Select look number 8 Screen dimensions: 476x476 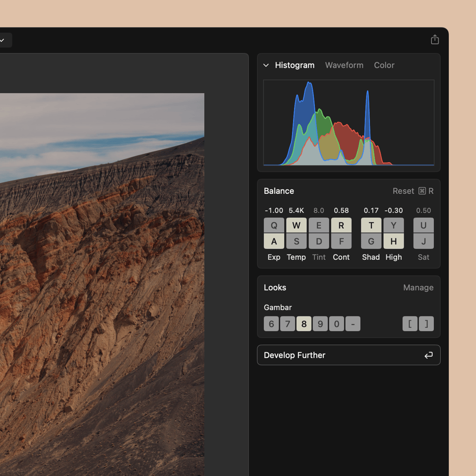[304, 324]
